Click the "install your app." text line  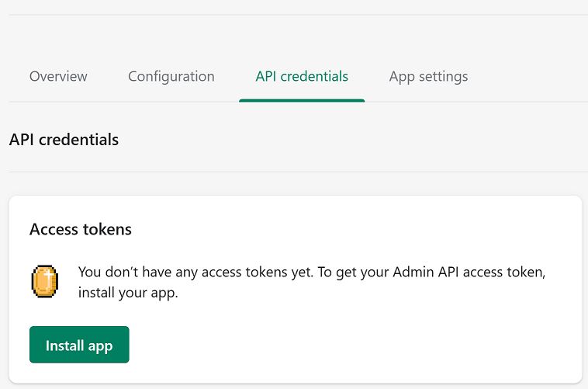(128, 293)
